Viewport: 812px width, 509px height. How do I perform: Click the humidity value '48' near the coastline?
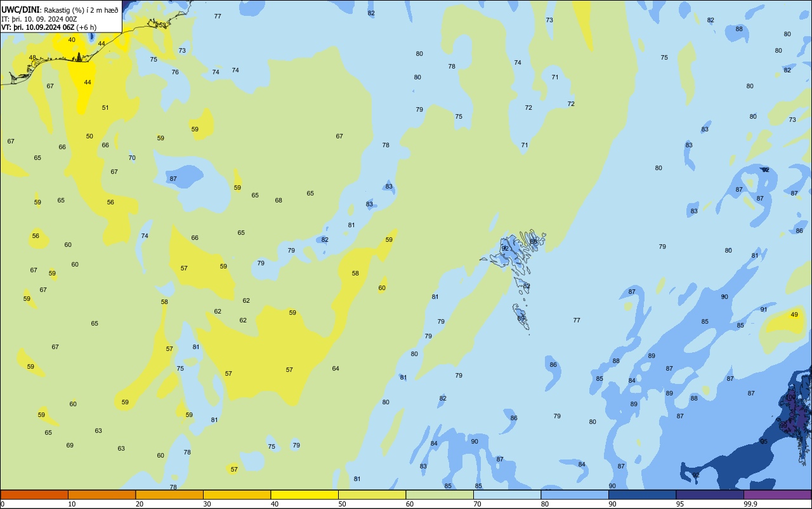[32, 58]
